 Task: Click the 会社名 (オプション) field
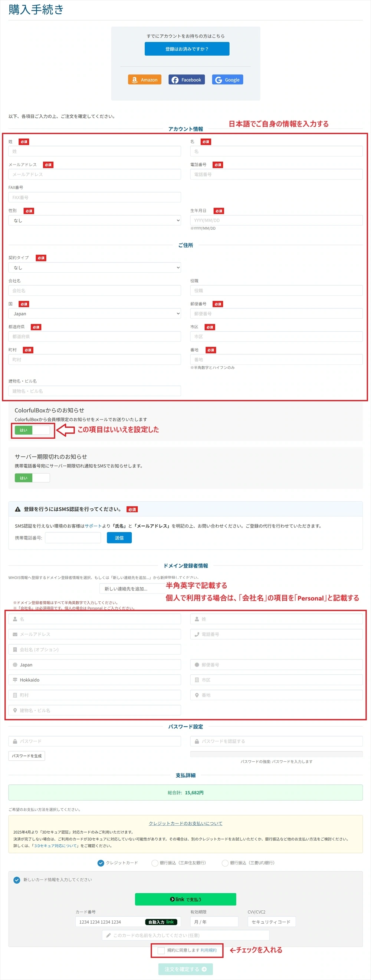[x=95, y=650]
